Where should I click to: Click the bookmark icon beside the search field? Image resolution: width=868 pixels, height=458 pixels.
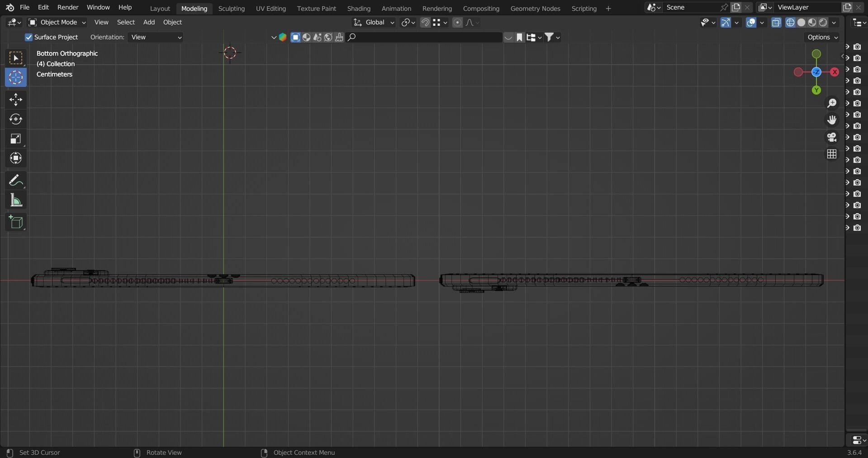(520, 38)
